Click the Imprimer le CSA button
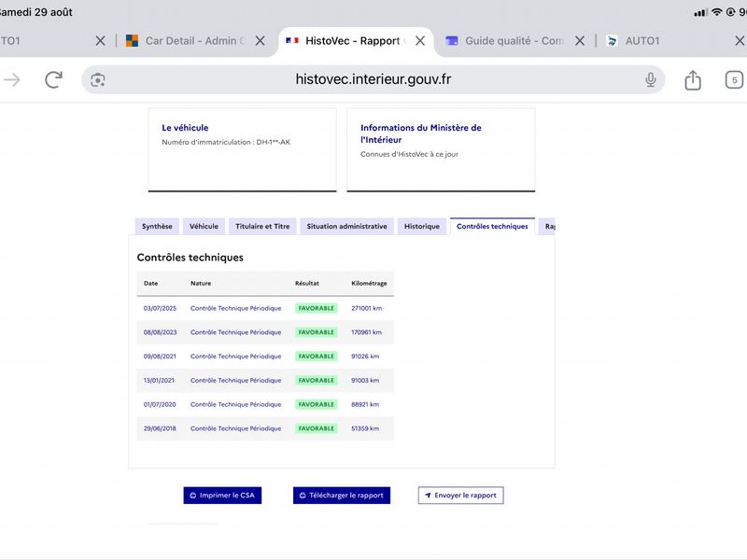 [x=222, y=496]
